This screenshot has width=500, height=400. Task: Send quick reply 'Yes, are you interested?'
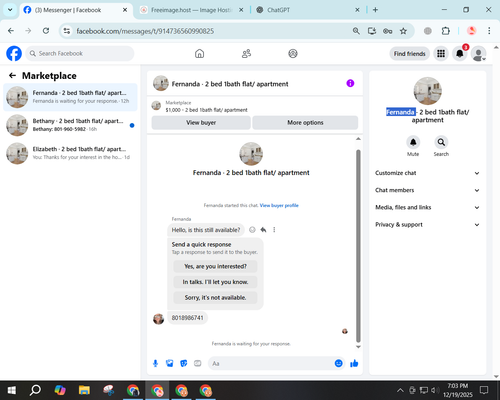click(x=215, y=266)
